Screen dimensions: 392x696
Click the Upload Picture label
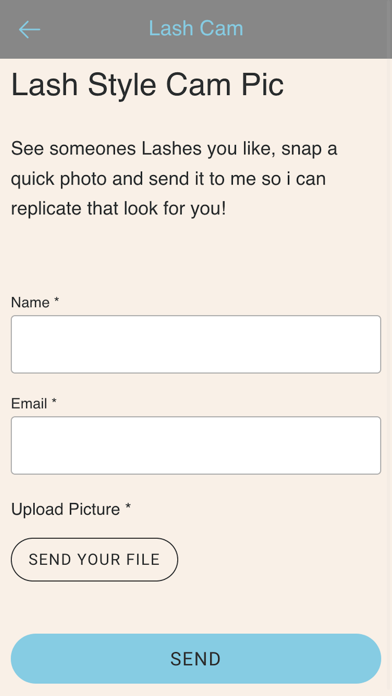(65, 510)
